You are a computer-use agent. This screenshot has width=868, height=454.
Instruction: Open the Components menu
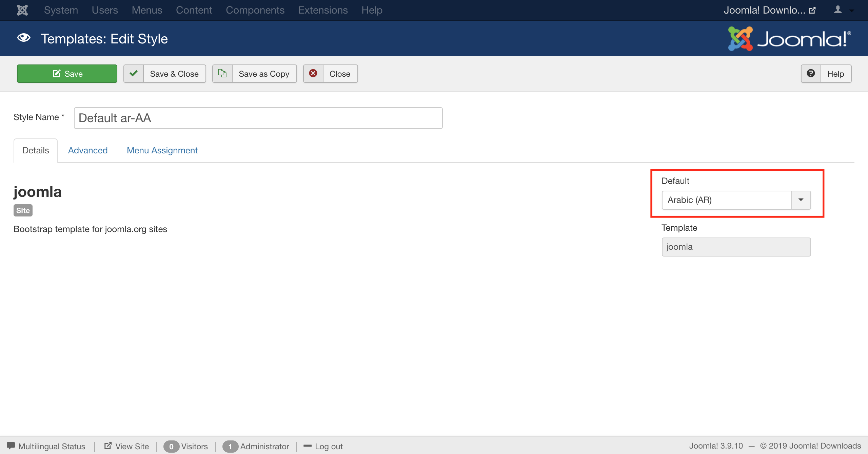point(255,10)
